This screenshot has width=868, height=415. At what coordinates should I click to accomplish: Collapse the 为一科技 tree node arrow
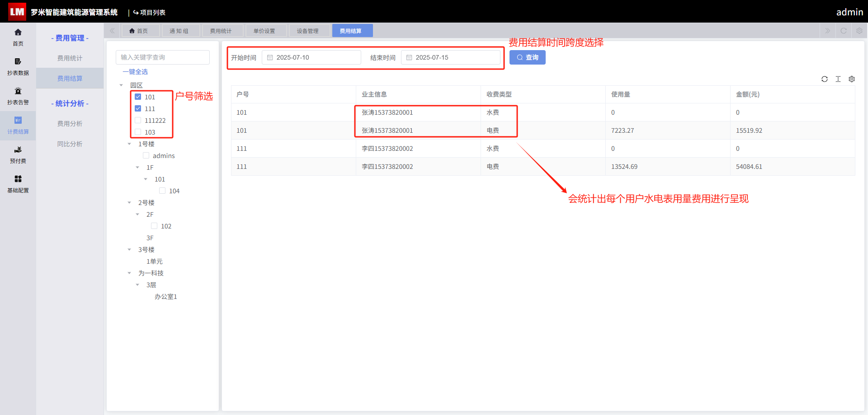click(x=129, y=273)
